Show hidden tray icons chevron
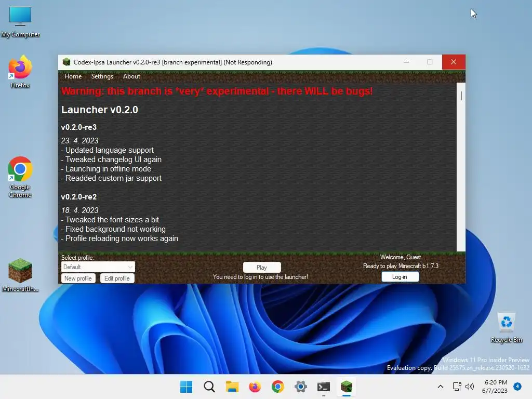 click(x=441, y=387)
